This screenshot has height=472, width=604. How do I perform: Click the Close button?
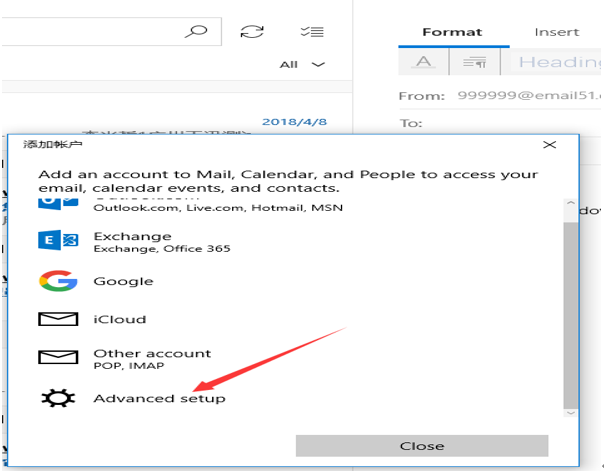422,446
